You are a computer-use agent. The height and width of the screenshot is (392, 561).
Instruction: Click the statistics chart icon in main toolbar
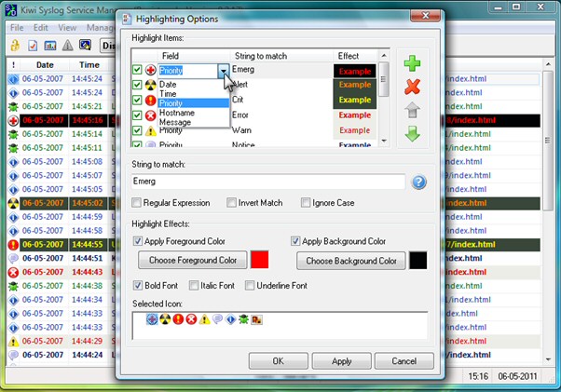(x=52, y=46)
